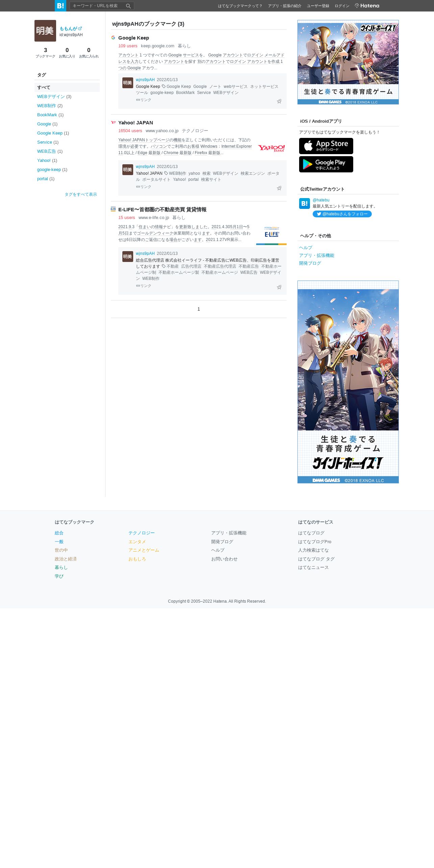
Task: Open はてなブログ in footer services
Action: 311,533
